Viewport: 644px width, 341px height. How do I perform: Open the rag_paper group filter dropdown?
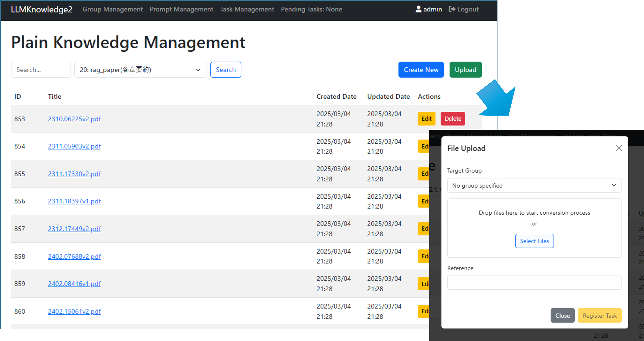(140, 70)
